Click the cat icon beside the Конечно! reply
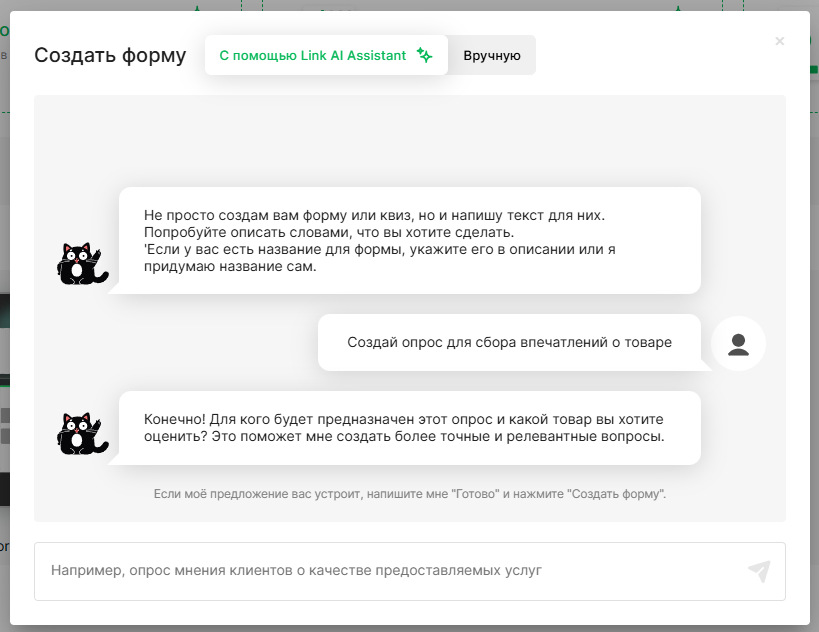Screen dimensions: 819x632 pos(82,434)
